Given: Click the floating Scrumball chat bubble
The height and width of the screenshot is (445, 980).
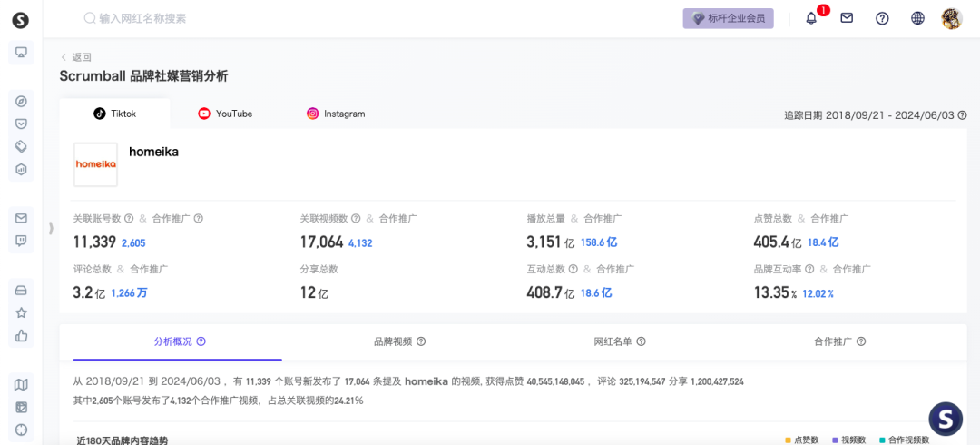Looking at the screenshot, I should [946, 419].
